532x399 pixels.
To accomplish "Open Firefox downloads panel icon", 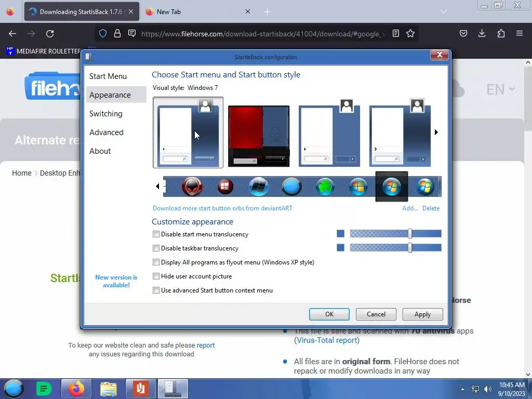I will tap(482, 33).
